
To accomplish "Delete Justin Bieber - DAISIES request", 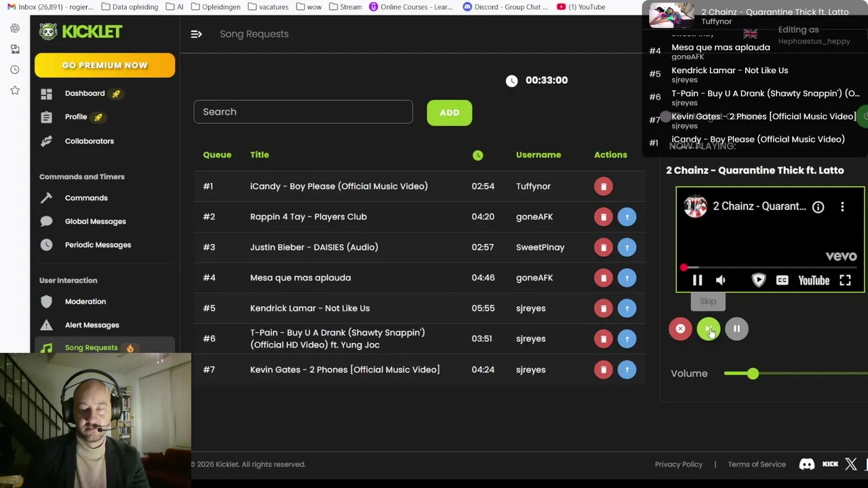I will point(603,247).
